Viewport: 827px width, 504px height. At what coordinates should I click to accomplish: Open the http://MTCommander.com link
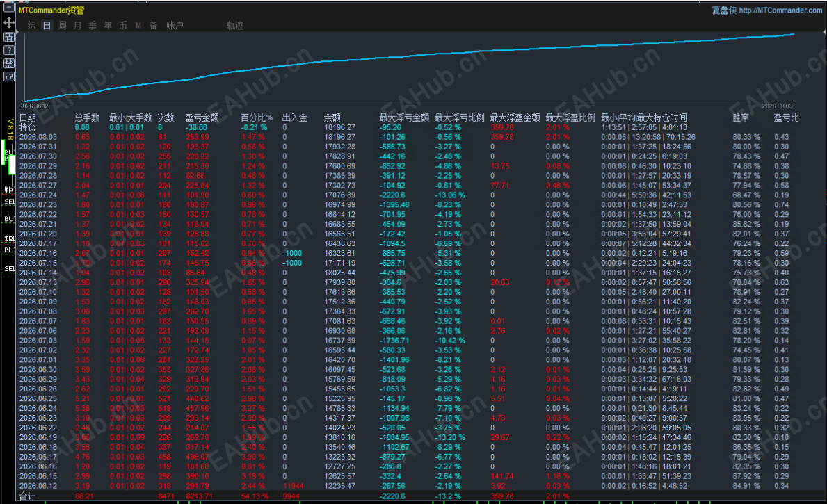pyautogui.click(x=780, y=10)
